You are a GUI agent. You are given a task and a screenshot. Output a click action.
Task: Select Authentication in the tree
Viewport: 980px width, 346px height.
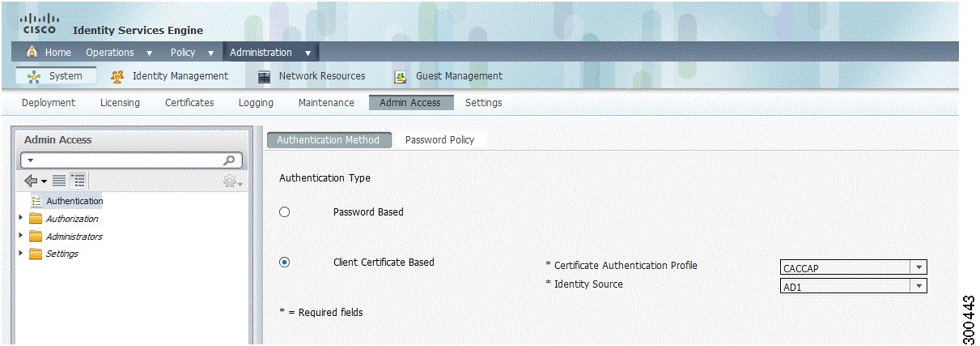tap(74, 201)
